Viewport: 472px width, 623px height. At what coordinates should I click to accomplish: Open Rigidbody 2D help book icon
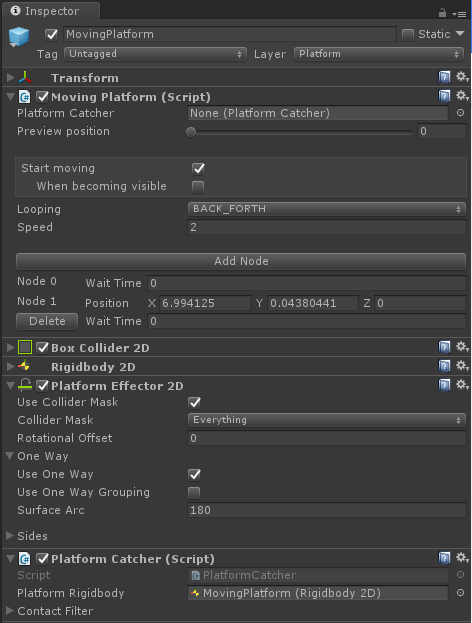click(444, 366)
